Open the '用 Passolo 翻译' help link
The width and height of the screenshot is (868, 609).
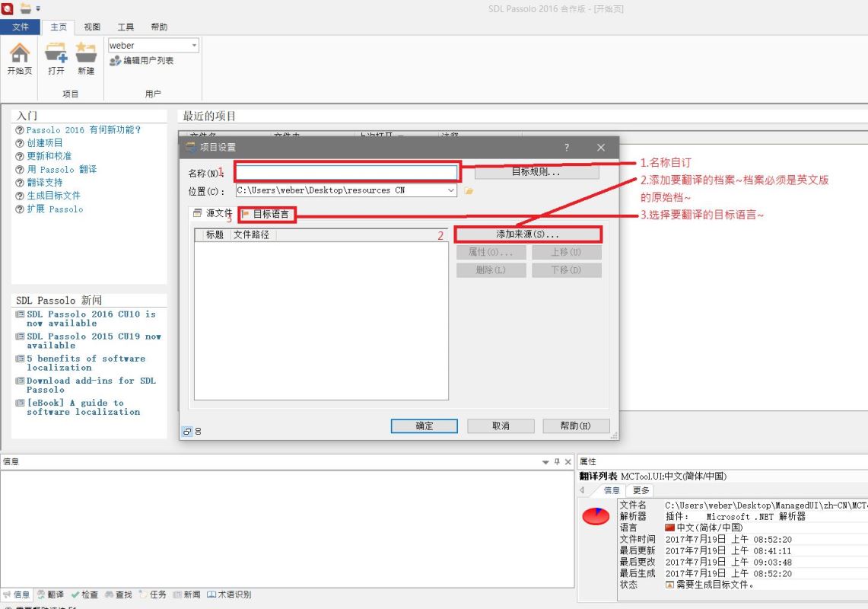point(62,169)
